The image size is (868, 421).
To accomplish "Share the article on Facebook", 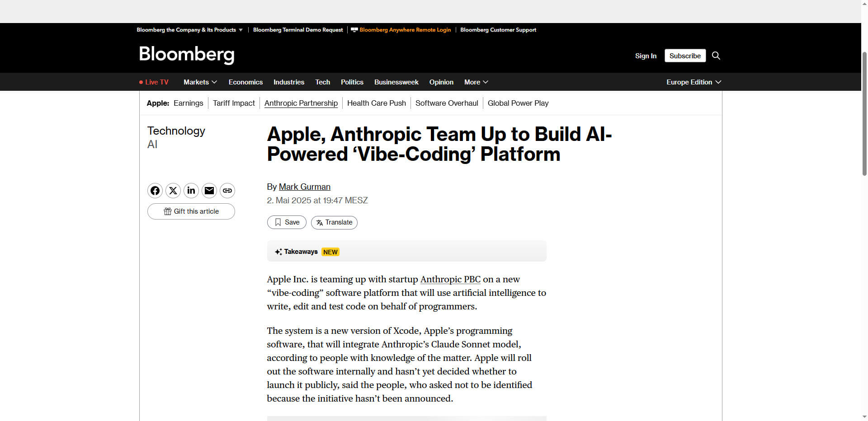I will coord(155,190).
